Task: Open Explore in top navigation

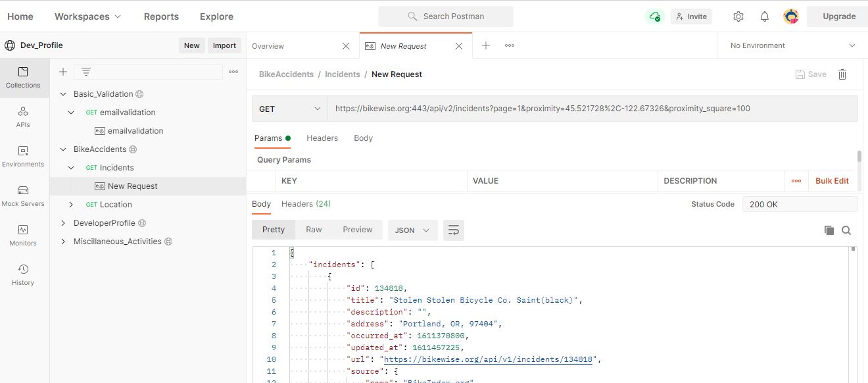Action: pos(216,16)
